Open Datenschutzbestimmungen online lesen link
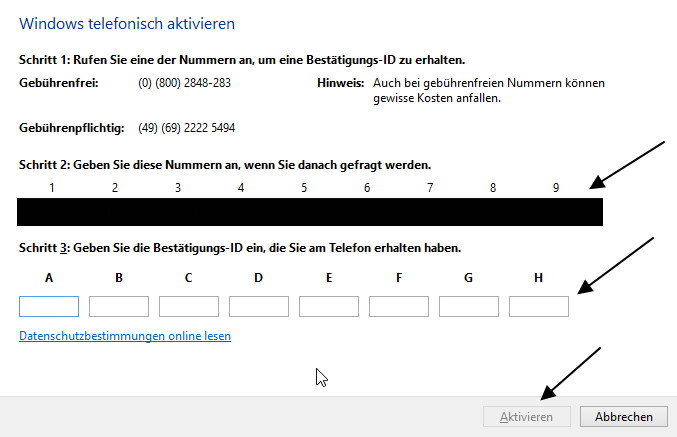Screen dimensions: 677x437 coord(125,336)
